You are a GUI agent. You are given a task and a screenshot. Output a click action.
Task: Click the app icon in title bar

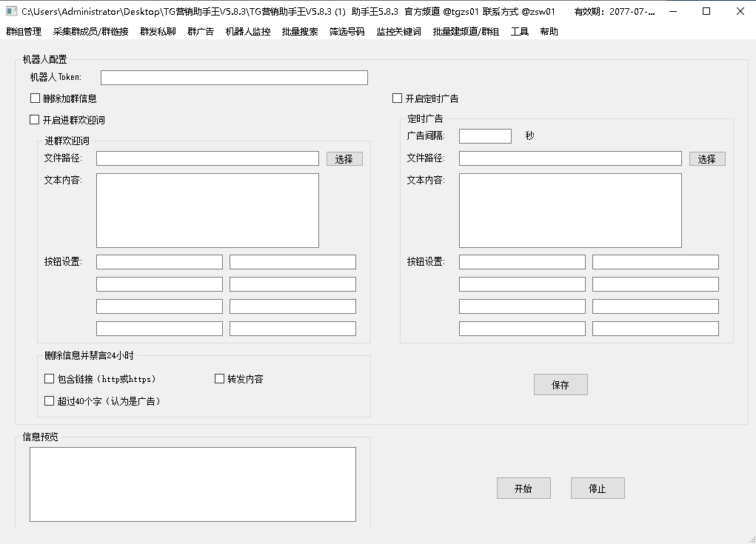tap(11, 11)
